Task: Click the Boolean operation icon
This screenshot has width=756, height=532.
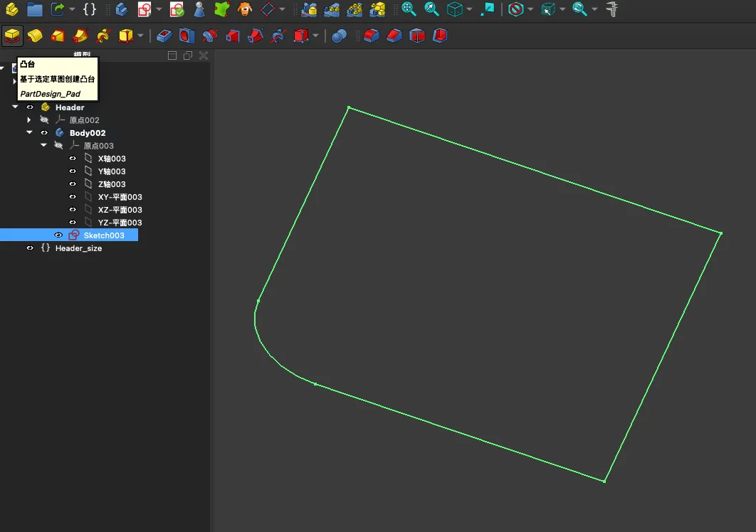Action: click(340, 36)
